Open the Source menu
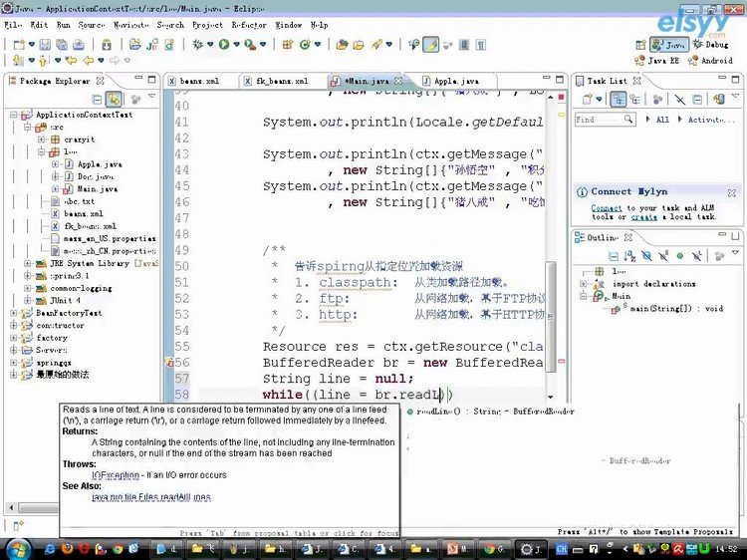The height and width of the screenshot is (560, 747). click(91, 25)
